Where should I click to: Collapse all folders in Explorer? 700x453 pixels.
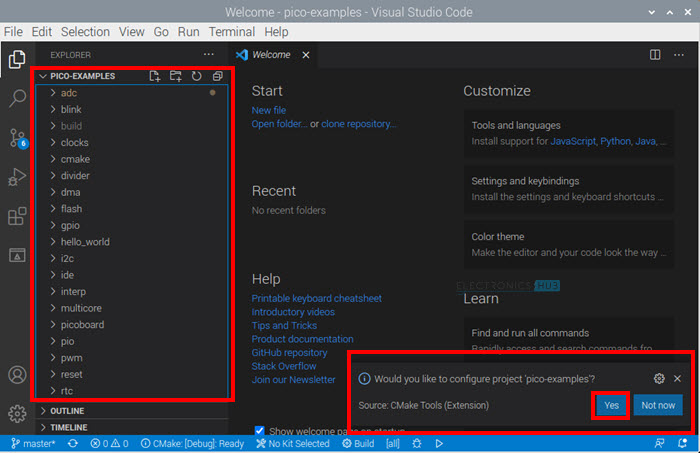tap(217, 76)
